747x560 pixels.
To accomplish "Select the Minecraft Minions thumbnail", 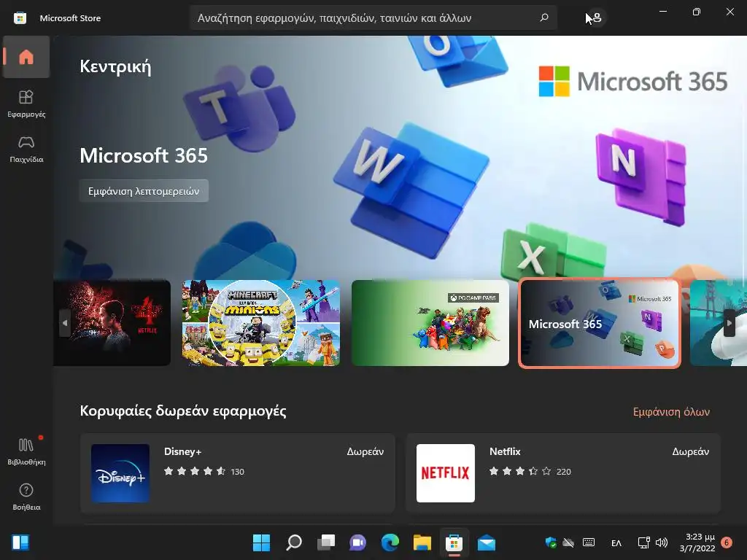I will pyautogui.click(x=261, y=323).
